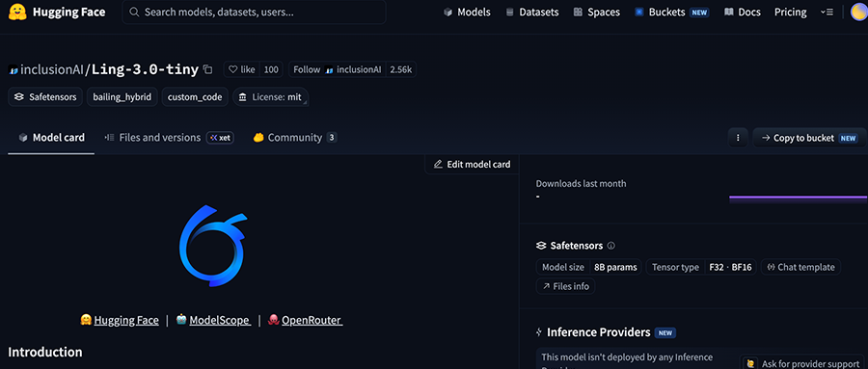Open the Buckets nav item

coord(671,12)
